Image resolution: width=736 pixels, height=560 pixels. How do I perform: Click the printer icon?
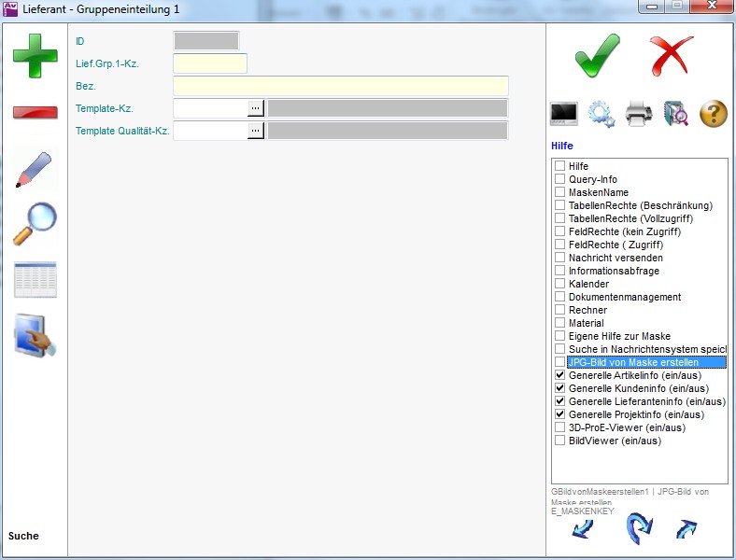639,114
